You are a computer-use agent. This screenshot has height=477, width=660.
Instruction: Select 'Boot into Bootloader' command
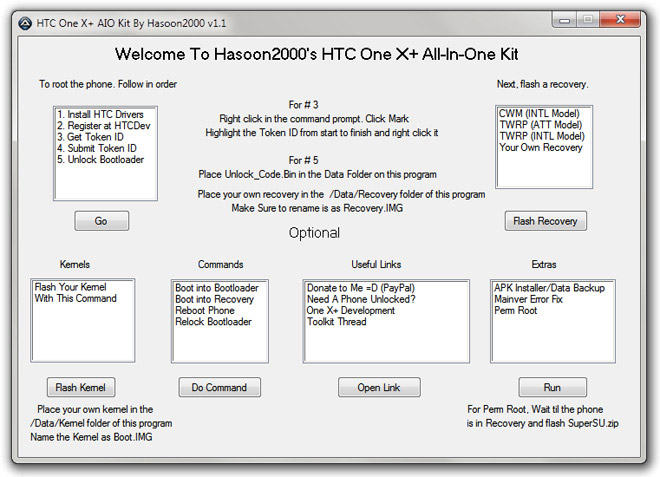click(x=217, y=288)
